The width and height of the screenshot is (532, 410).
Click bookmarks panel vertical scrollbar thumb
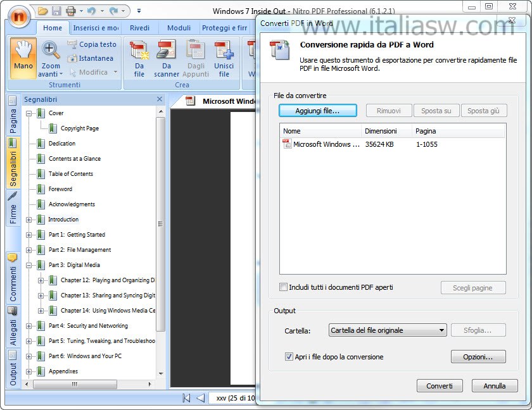160,223
